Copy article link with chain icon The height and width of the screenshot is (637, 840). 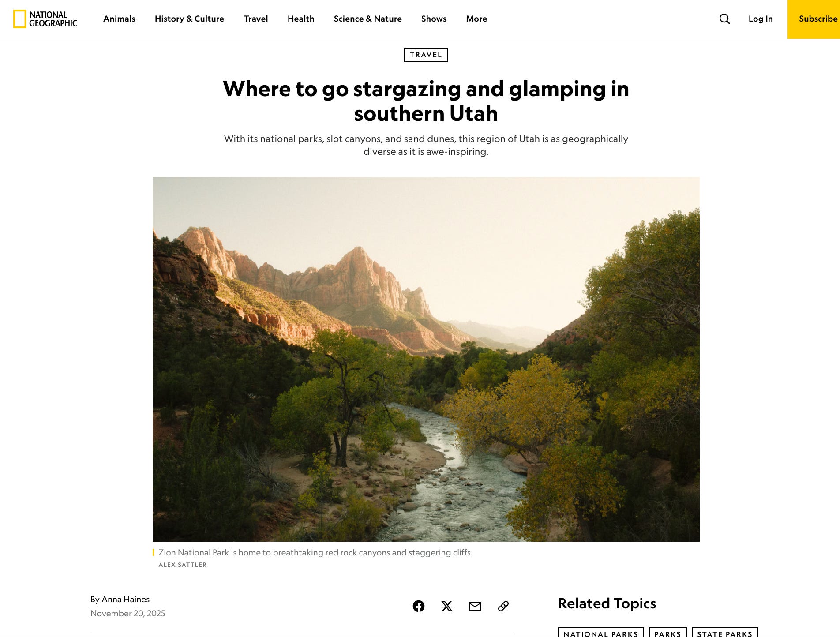coord(503,606)
